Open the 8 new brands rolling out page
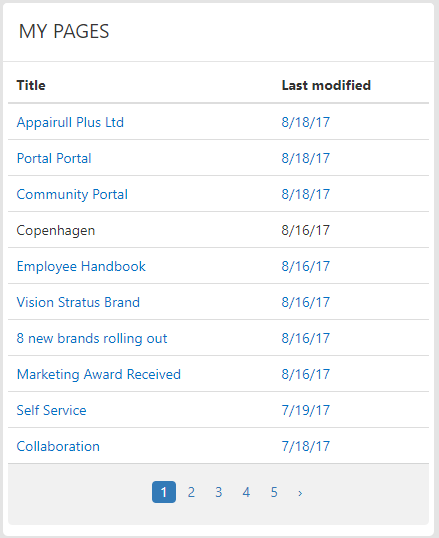Viewport: 439px width, 538px height. point(92,339)
